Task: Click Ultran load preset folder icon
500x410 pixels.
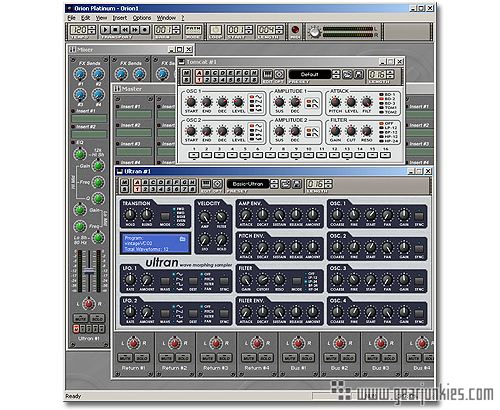Action: [x=285, y=184]
